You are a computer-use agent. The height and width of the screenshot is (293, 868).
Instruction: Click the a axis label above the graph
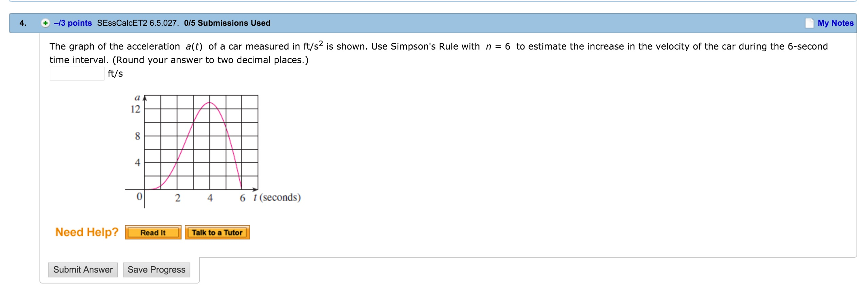point(137,98)
